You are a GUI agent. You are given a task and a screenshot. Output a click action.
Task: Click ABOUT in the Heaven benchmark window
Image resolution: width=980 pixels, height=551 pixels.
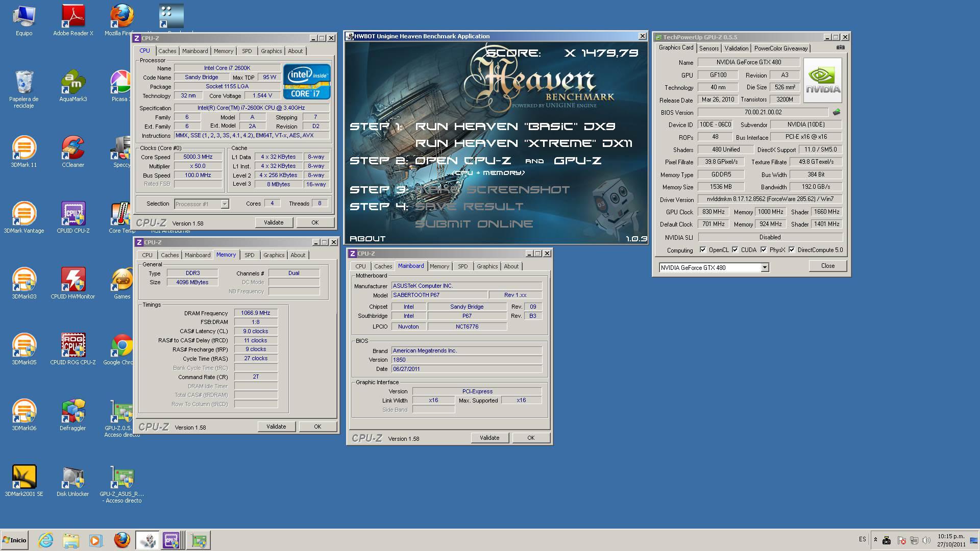[367, 238]
